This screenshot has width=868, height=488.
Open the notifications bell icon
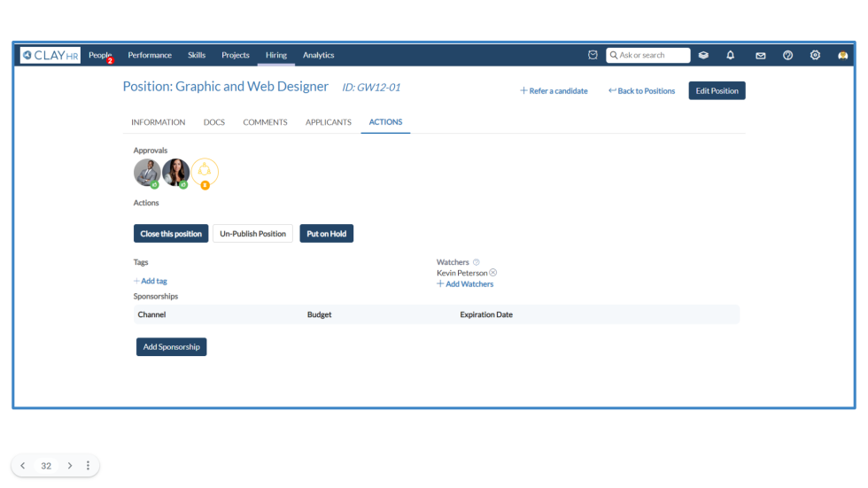[x=730, y=55]
